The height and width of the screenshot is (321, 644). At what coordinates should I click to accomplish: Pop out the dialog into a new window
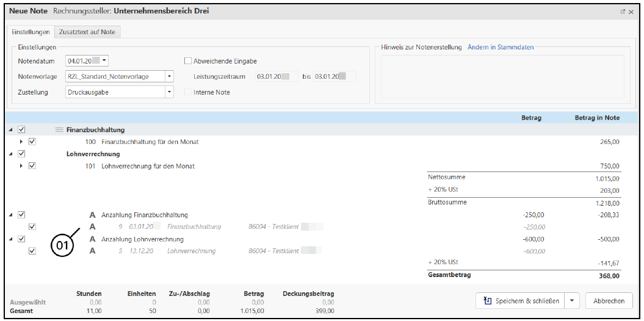623,11
